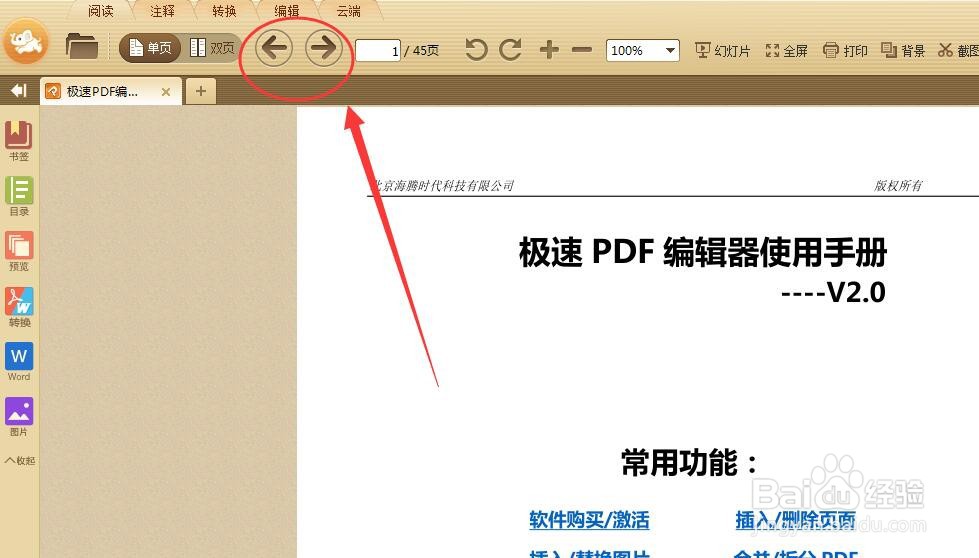Enter full screen mode (全屏)
Screen dimensions: 979x558
point(787,51)
